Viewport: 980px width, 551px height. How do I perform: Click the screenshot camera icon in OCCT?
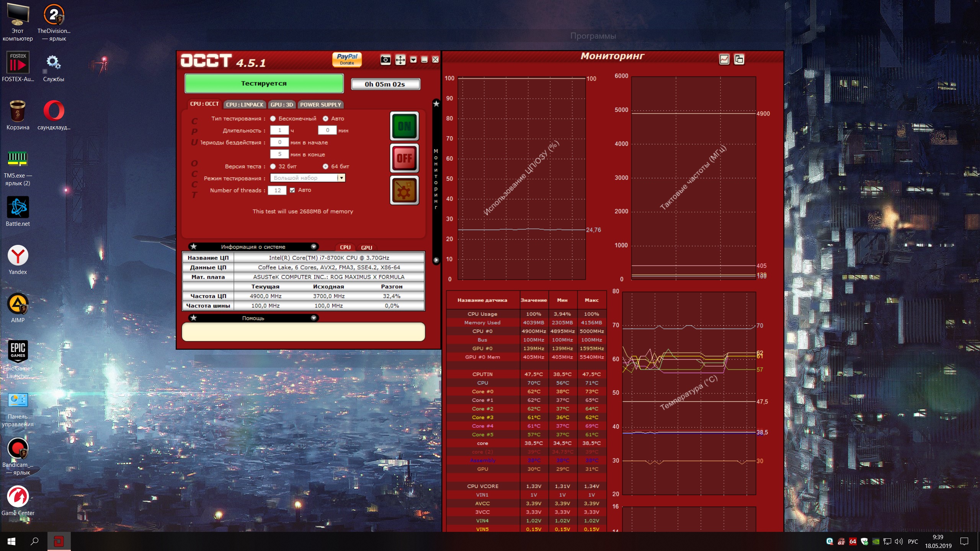[x=385, y=60]
